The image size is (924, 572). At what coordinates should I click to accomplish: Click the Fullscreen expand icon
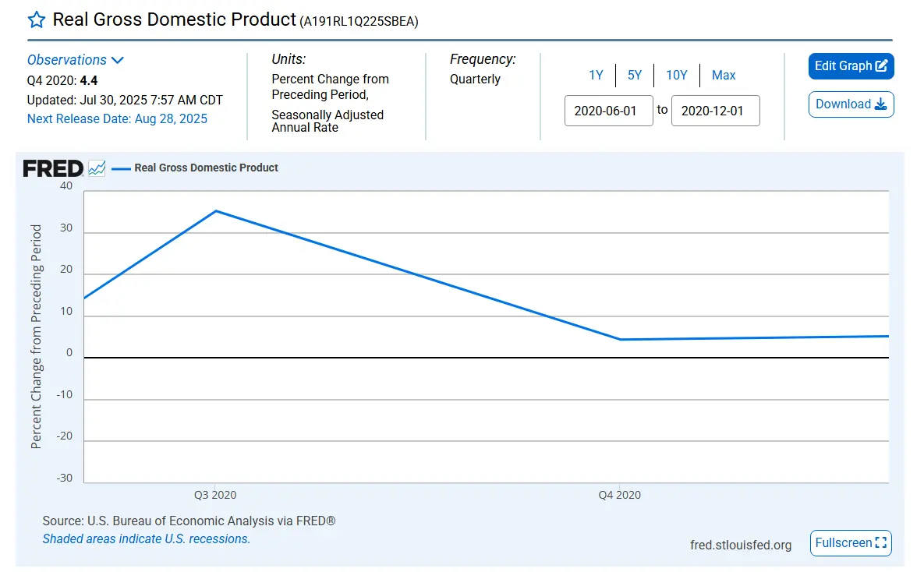pos(881,543)
